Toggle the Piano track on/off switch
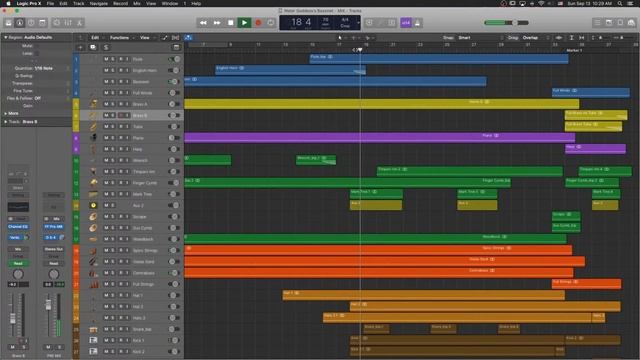Image resolution: width=640 pixels, height=360 pixels. tap(174, 138)
